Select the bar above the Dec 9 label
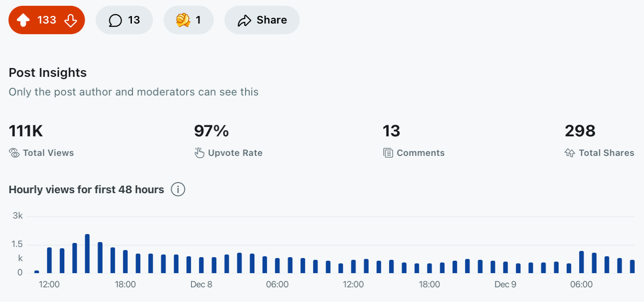Viewport: 644px width, 302px height. click(x=505, y=267)
